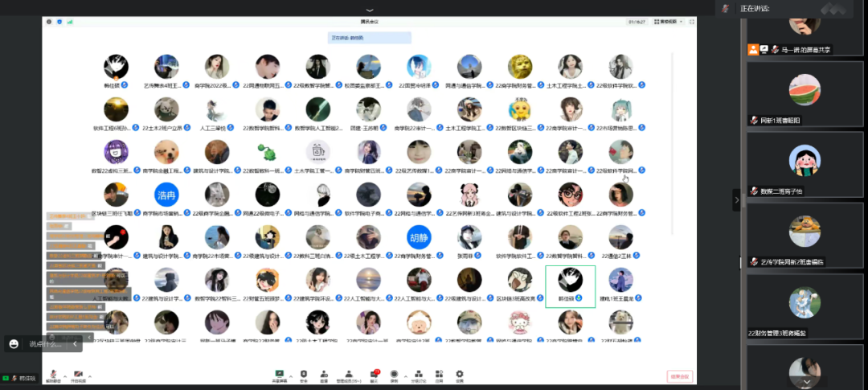Open the Security shield icon

pyautogui.click(x=303, y=375)
